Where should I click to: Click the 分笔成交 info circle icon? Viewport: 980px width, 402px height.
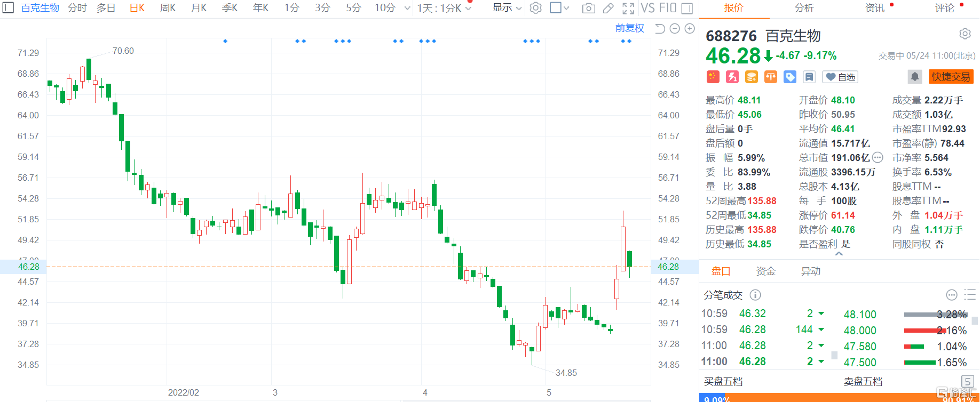point(755,295)
